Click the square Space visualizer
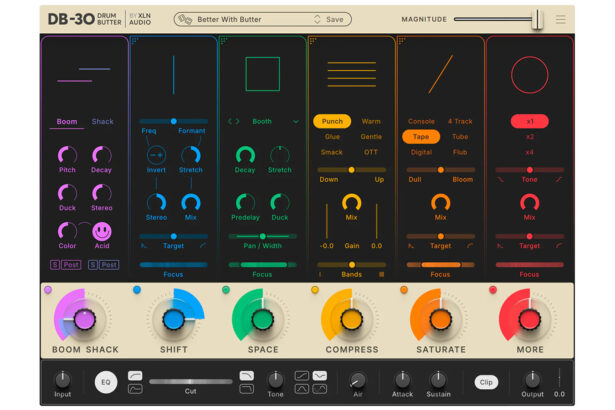The image size is (615, 410). point(262,74)
